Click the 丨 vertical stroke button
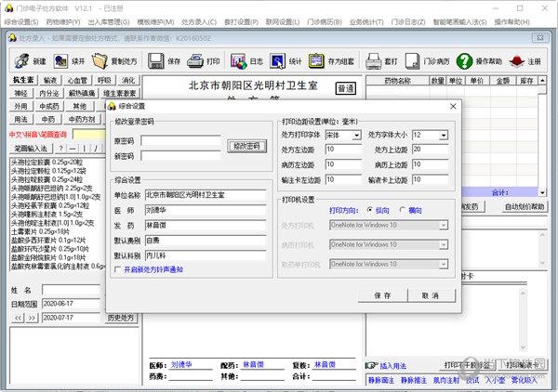Viewport: 558px width, 392px height. [85, 149]
